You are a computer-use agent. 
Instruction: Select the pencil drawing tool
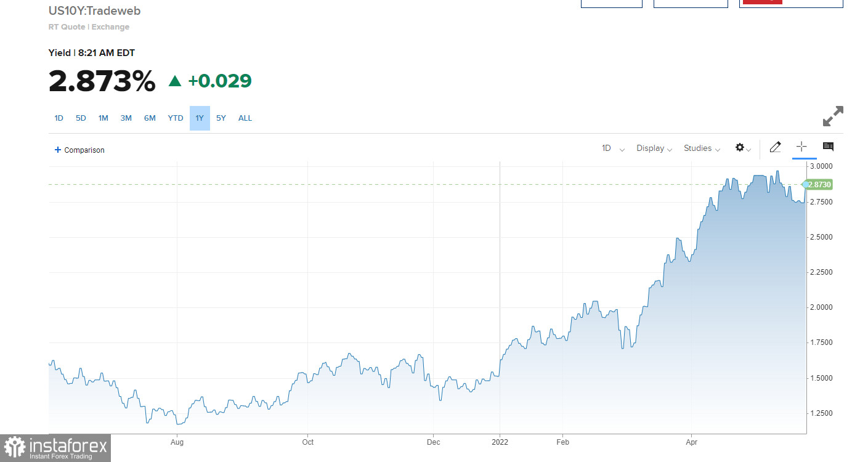pos(775,147)
